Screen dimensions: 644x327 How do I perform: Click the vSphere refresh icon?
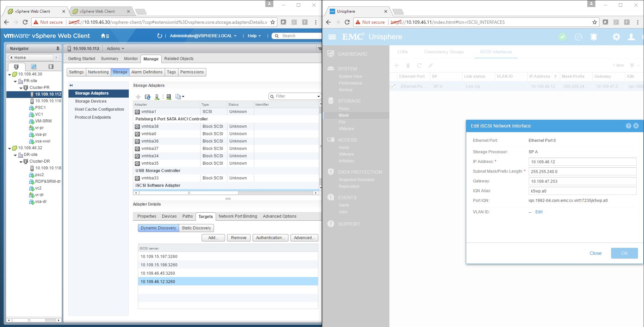[x=160, y=36]
